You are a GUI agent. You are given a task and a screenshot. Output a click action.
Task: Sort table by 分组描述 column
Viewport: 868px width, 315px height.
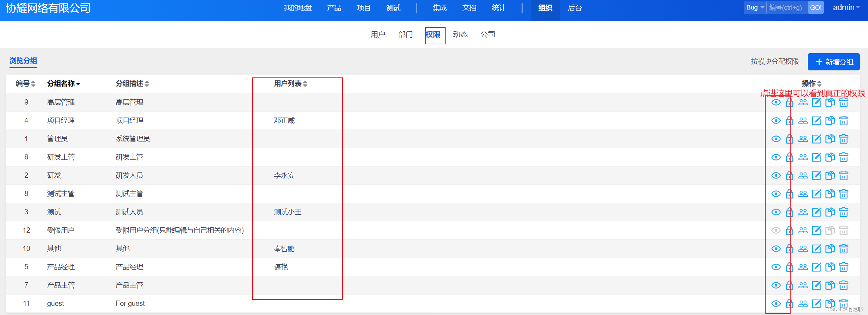click(133, 84)
